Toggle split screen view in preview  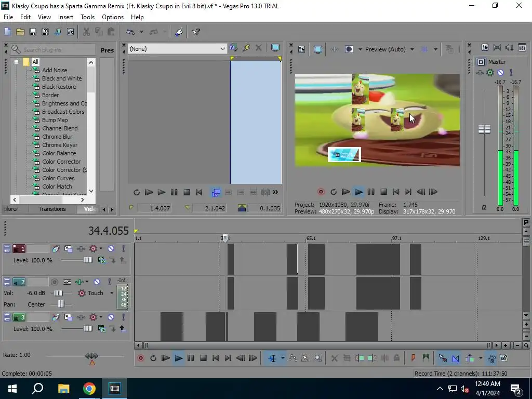pyautogui.click(x=349, y=49)
